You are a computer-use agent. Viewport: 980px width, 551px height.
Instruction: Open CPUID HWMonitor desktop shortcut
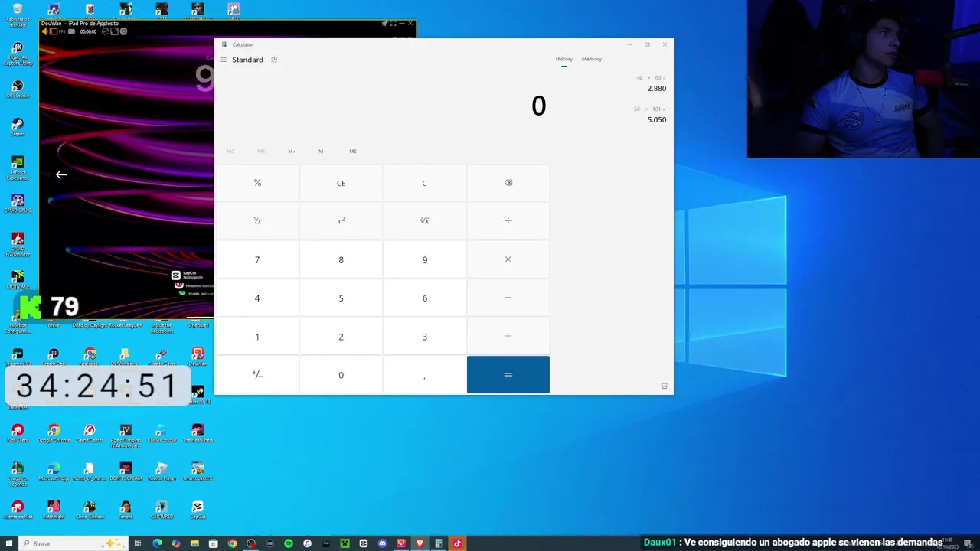tap(18, 243)
